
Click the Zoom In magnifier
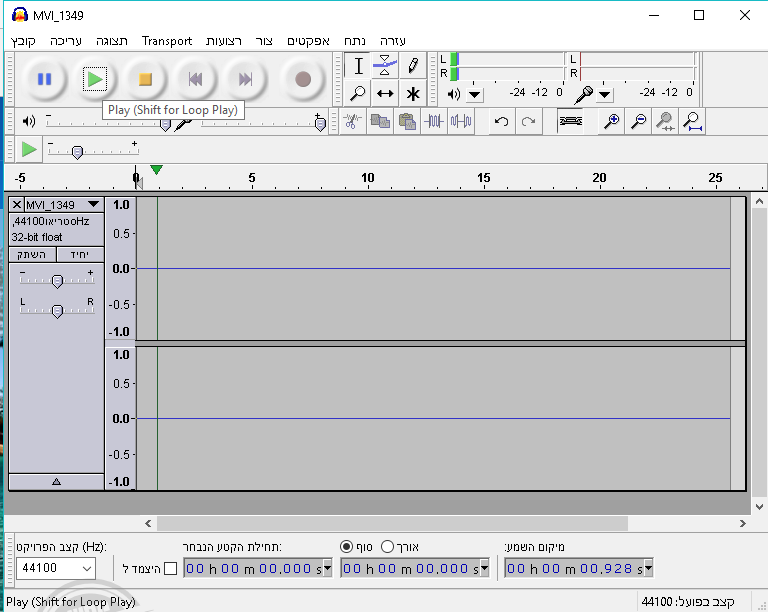click(611, 122)
